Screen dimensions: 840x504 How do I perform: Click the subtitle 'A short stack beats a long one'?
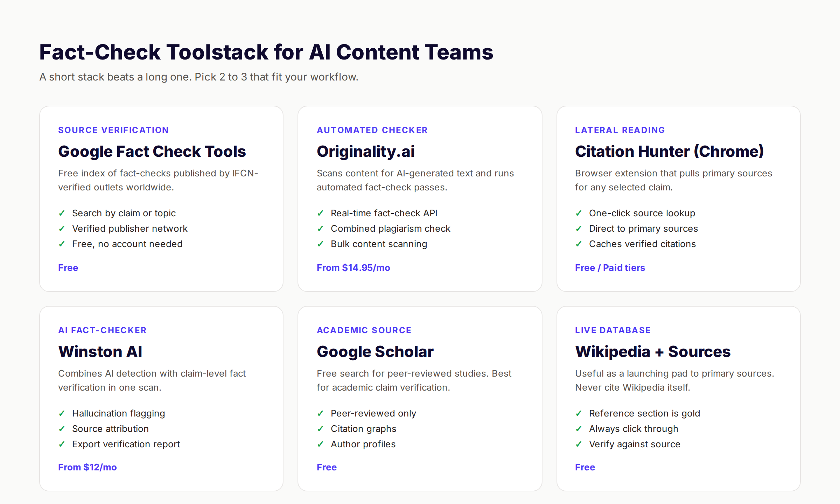click(199, 77)
